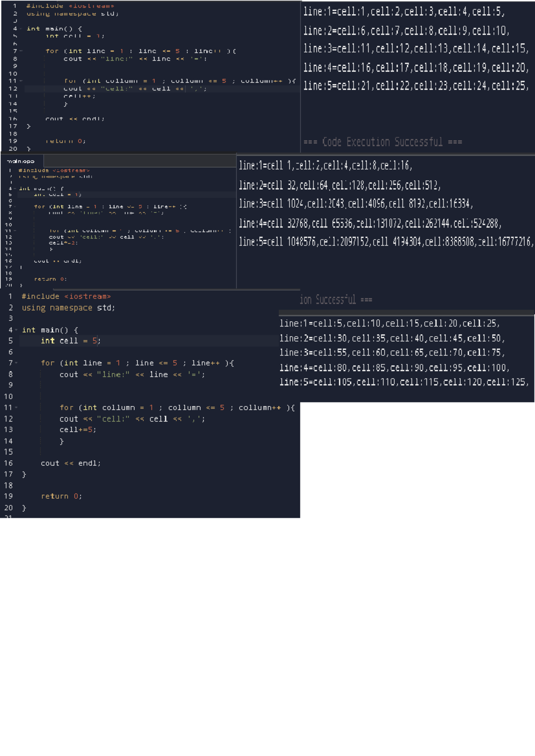Collapse line 7 for-loop fold arrow in cell+=5 editor
Screen dimensions: 535x756
[x=16, y=363]
